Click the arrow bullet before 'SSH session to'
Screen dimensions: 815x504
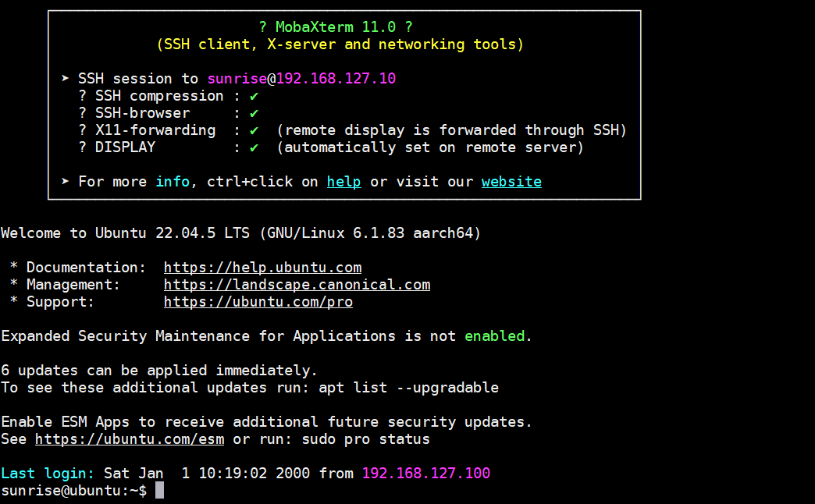pyautogui.click(x=66, y=79)
